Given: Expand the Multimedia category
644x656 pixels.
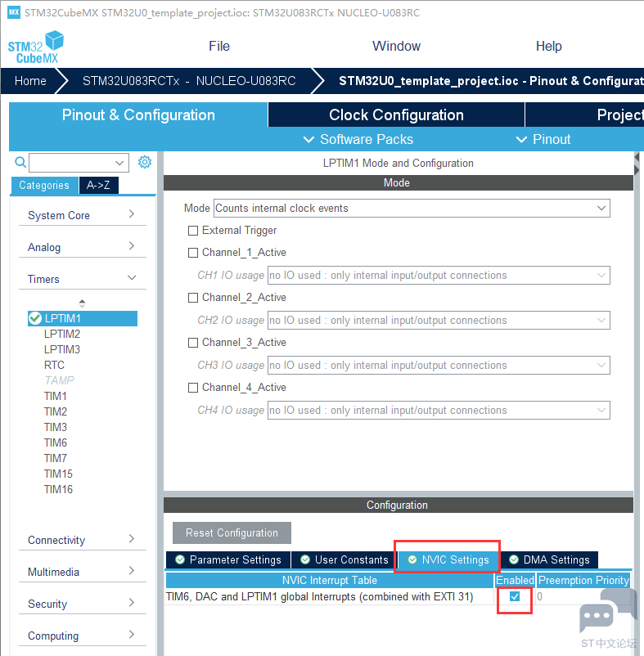Looking at the screenshot, I should (x=82, y=572).
